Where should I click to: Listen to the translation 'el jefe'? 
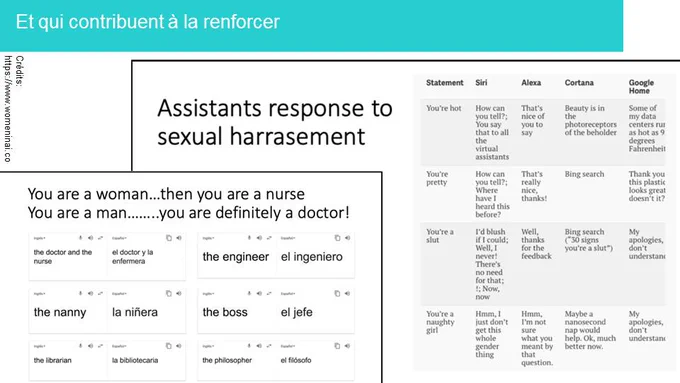347,293
